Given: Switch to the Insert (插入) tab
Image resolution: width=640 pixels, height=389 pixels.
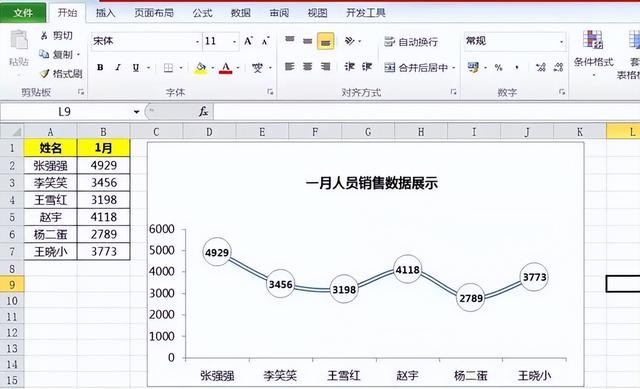Looking at the screenshot, I should point(105,13).
